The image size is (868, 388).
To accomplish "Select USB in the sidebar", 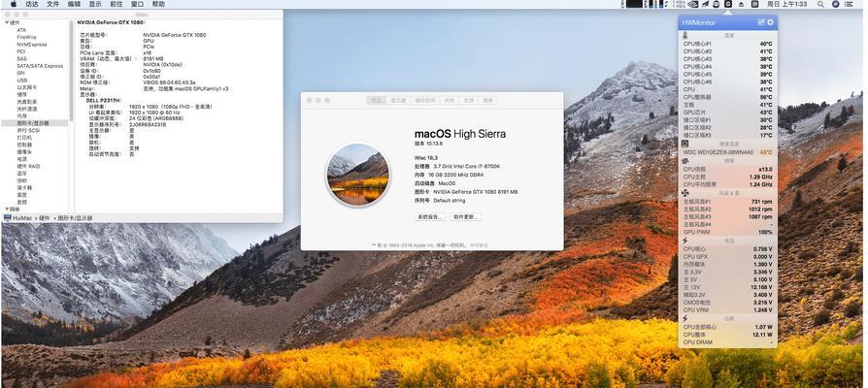I will pyautogui.click(x=22, y=81).
